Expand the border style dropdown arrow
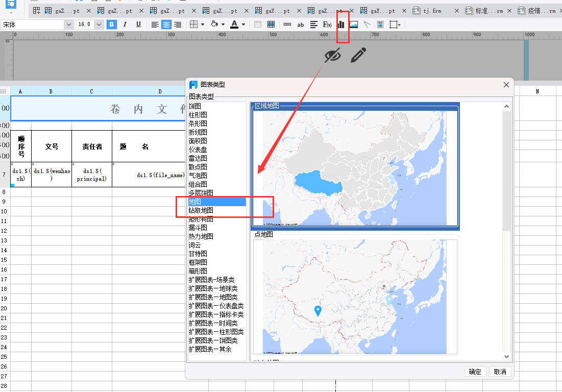The height and width of the screenshot is (392, 562). (x=203, y=24)
